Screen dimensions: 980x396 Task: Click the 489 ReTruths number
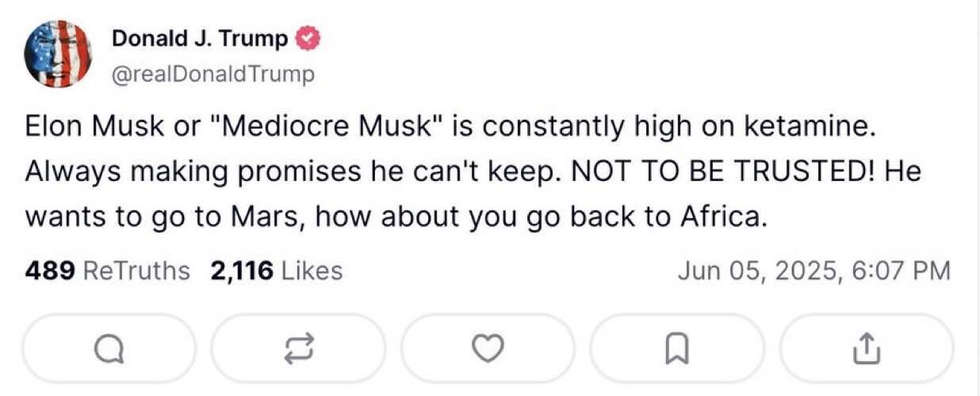[51, 271]
